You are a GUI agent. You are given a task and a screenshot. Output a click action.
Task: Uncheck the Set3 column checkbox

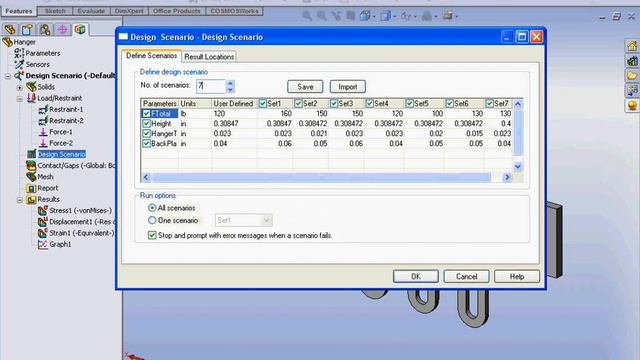[334, 104]
